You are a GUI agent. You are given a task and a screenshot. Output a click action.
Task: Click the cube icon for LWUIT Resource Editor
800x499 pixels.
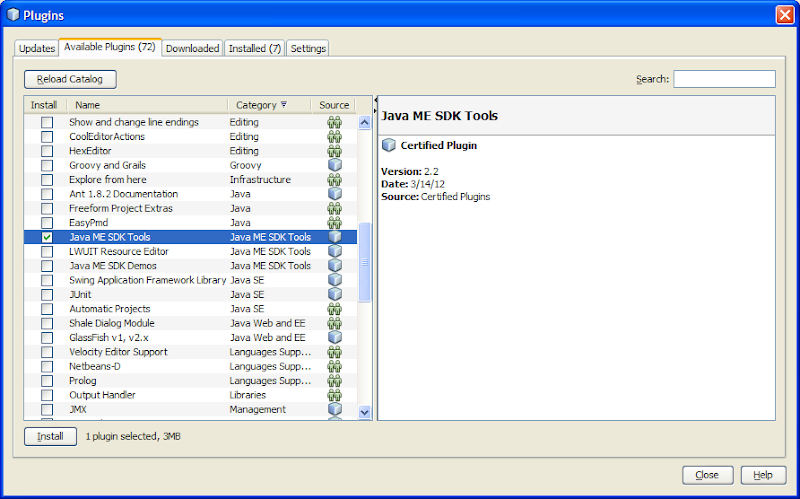tap(335, 251)
